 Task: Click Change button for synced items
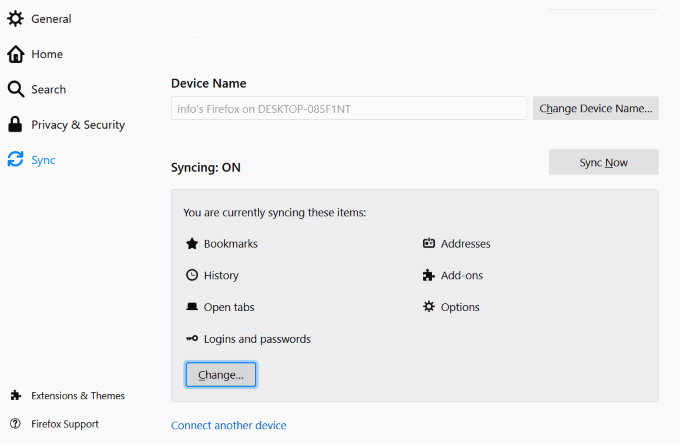pos(221,374)
